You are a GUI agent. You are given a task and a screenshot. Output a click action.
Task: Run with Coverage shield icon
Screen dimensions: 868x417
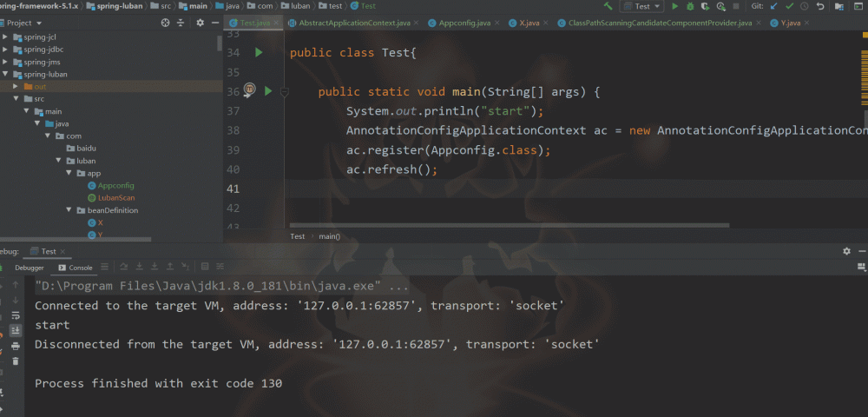(705, 6)
